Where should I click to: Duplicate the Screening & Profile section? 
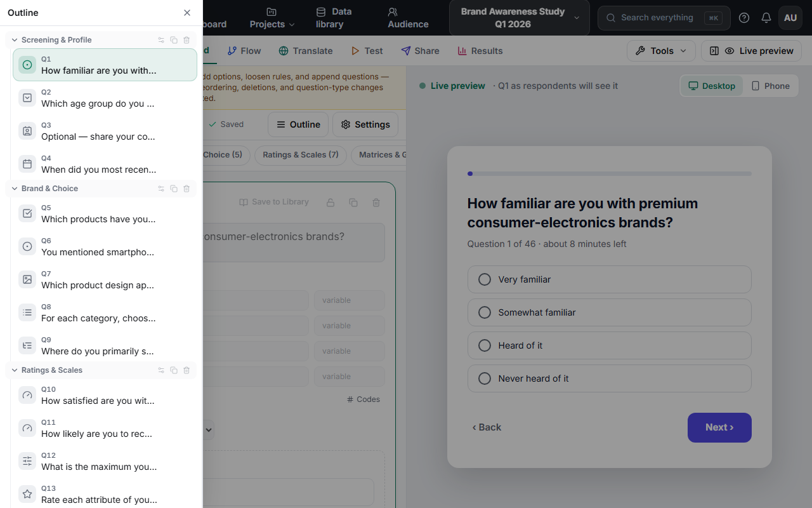pos(174,40)
